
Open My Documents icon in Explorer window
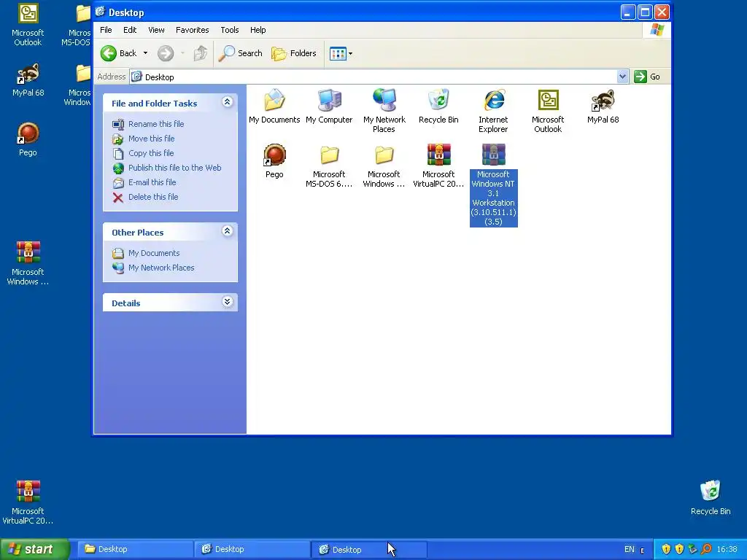[274, 101]
